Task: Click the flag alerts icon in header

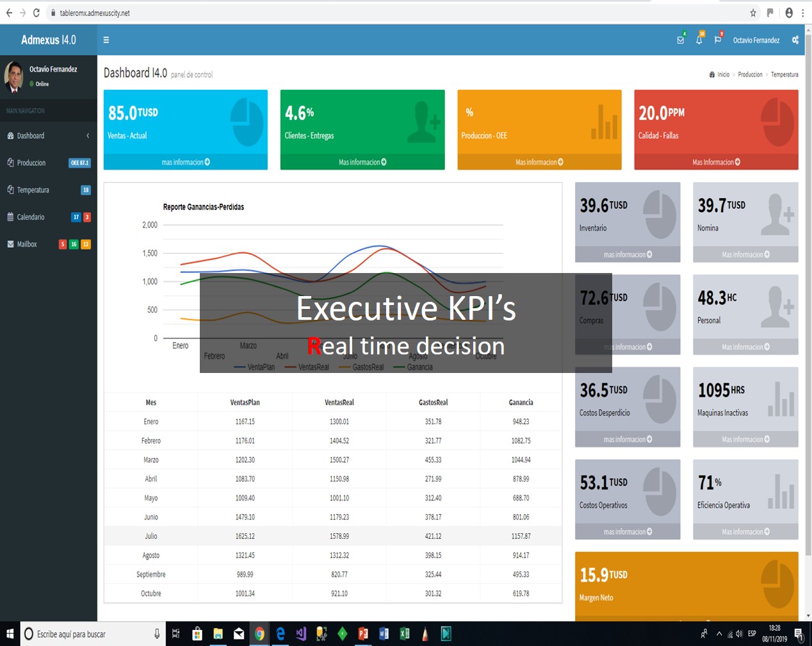Action: pyautogui.click(x=717, y=40)
